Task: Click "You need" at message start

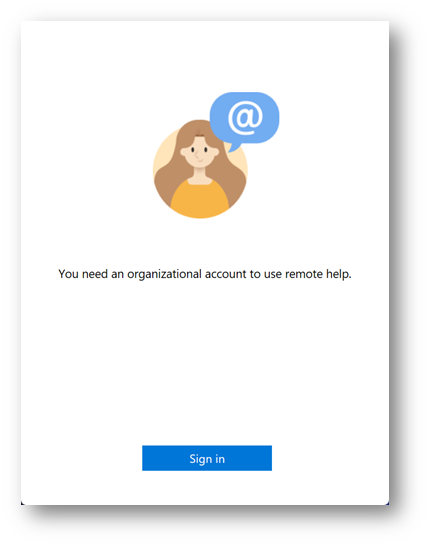Action: tap(83, 274)
